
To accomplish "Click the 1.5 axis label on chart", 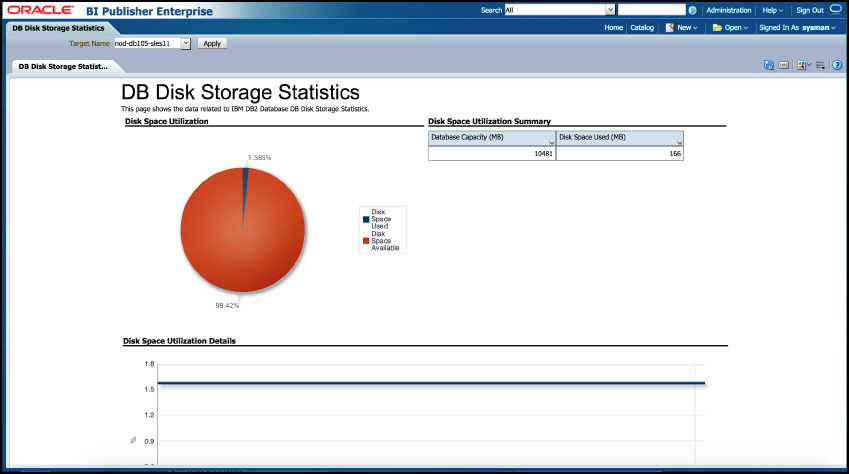I will click(149, 389).
